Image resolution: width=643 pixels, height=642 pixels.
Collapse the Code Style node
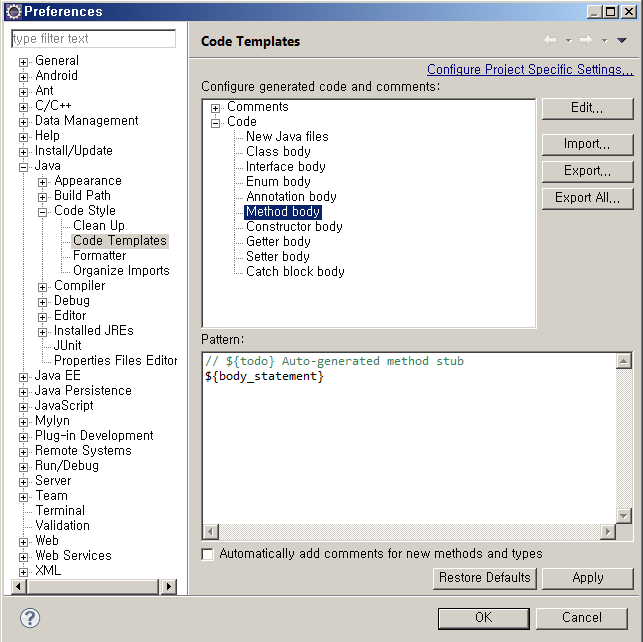[43, 212]
